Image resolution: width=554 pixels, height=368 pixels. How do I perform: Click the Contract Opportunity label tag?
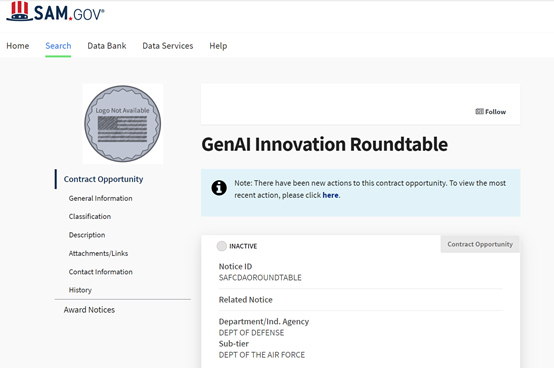(480, 244)
